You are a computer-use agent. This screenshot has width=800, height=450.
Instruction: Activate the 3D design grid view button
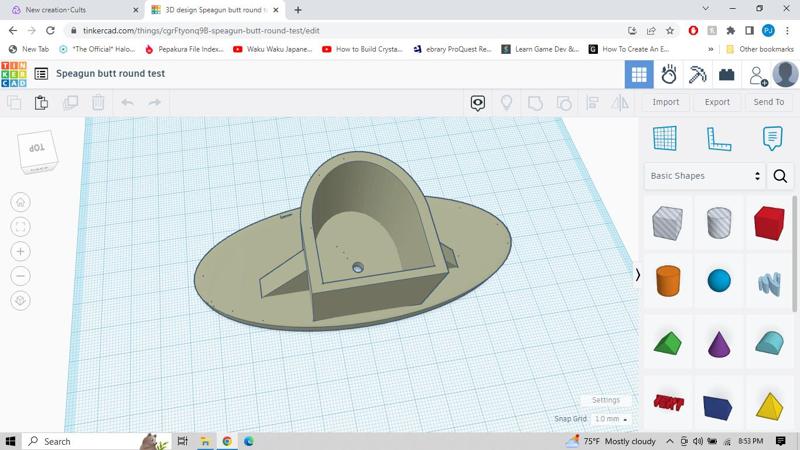(639, 74)
